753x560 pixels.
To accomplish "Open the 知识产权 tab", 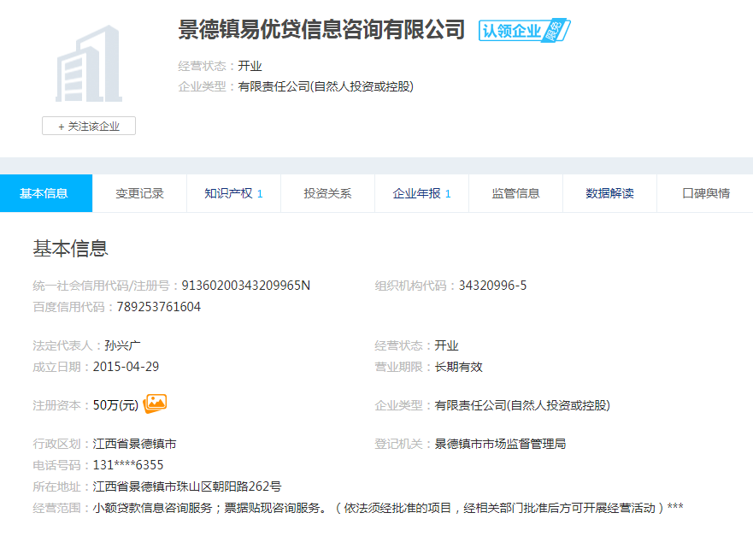I will coord(233,193).
